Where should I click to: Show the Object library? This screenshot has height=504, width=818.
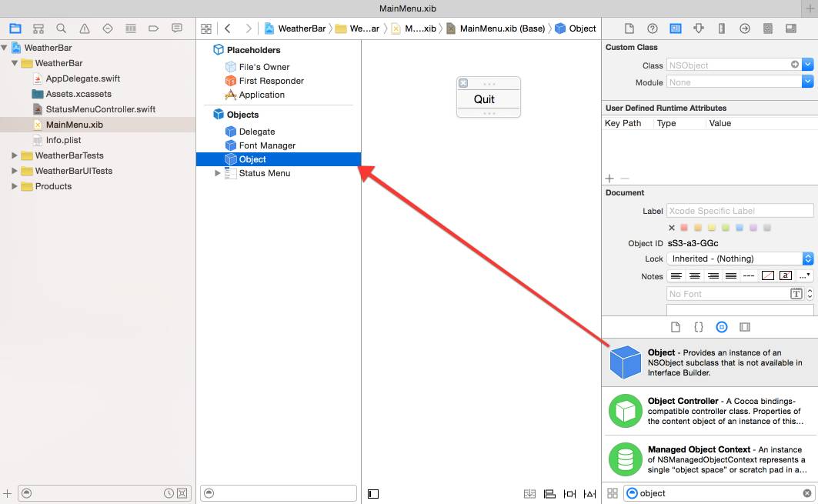tap(722, 327)
